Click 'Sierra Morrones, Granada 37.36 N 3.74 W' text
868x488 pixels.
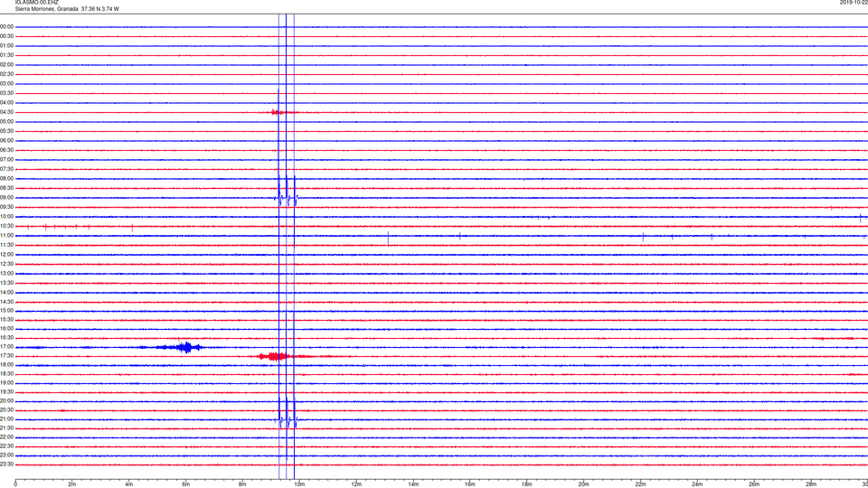coord(67,9)
